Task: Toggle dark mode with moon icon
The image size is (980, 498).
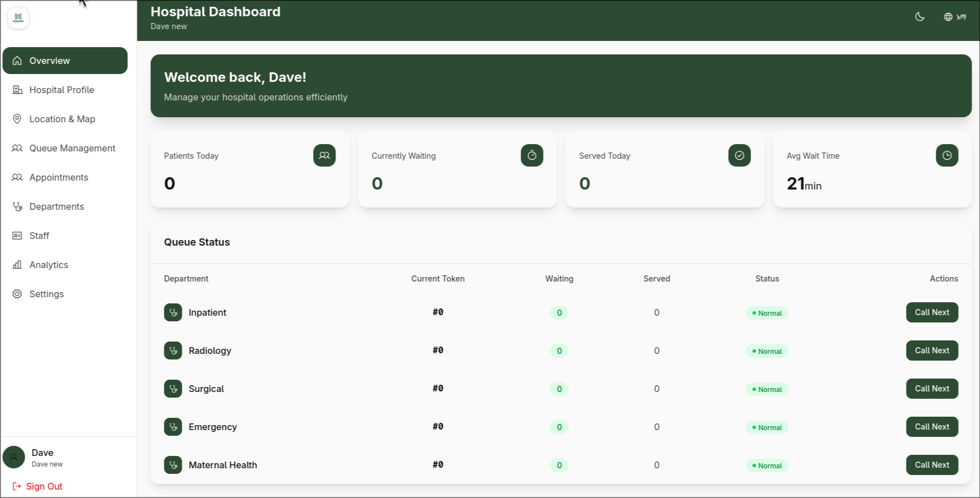Action: click(919, 17)
